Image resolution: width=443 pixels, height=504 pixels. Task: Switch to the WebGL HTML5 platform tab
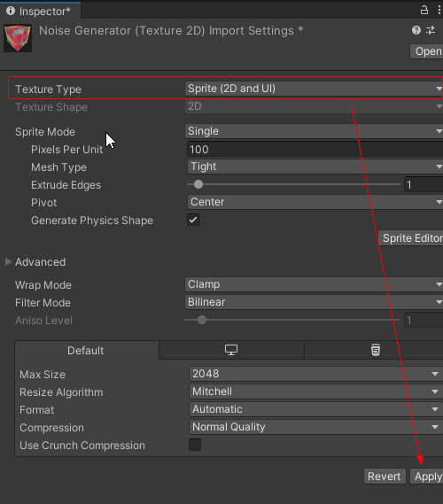click(x=376, y=350)
